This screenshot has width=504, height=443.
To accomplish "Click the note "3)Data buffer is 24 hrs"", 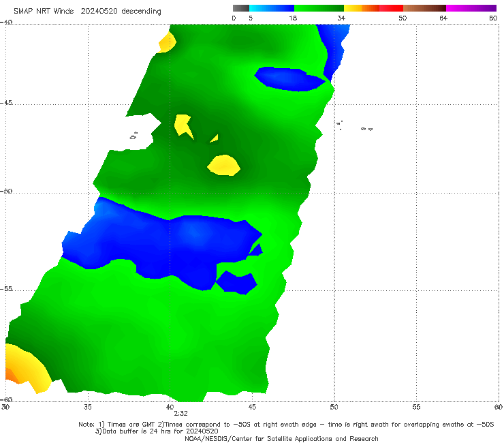I will tap(157, 431).
